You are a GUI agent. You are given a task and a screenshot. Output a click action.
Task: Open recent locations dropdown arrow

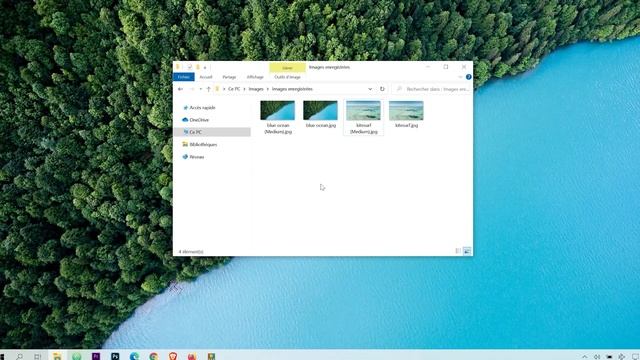(200, 89)
